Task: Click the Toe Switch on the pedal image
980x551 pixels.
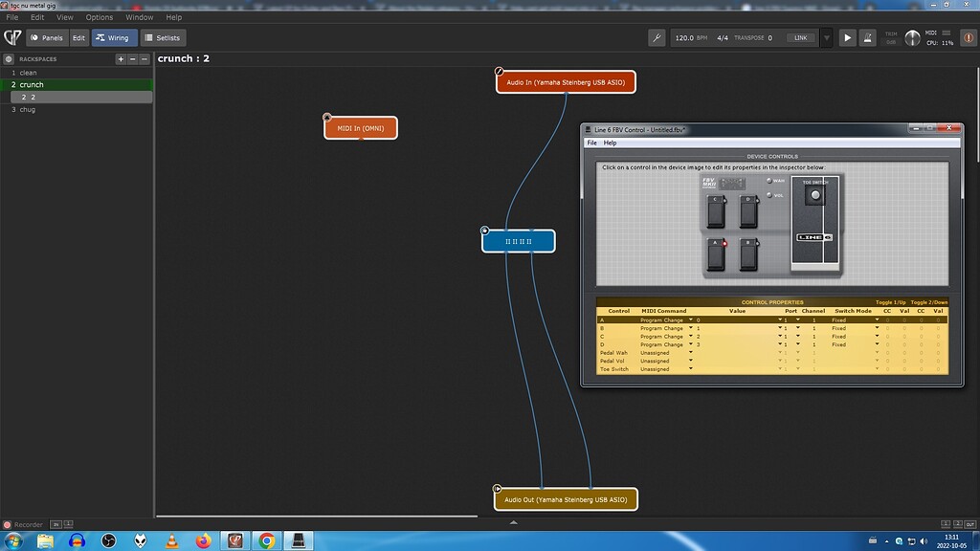Action: (815, 195)
